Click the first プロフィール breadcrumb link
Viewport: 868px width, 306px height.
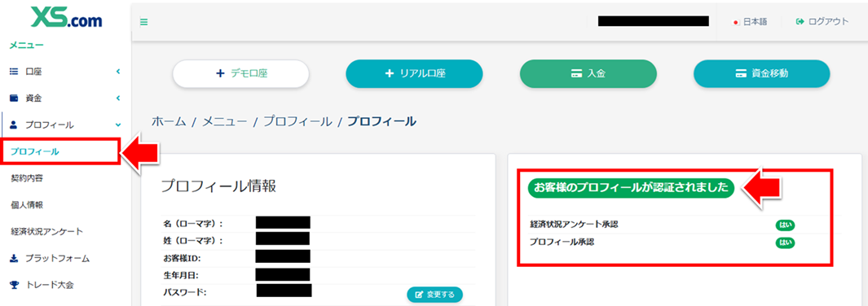coord(297,121)
